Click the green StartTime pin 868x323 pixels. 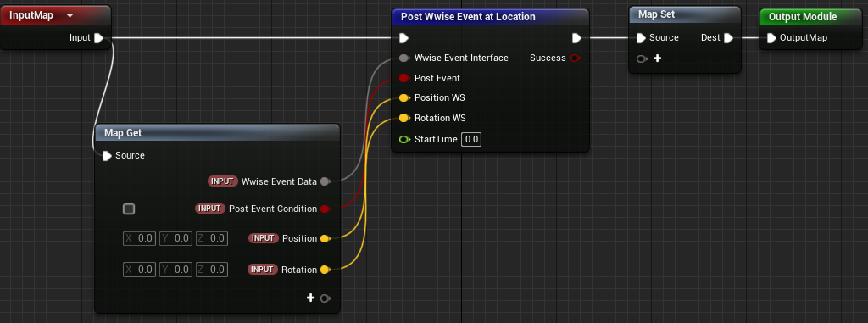[x=404, y=139]
